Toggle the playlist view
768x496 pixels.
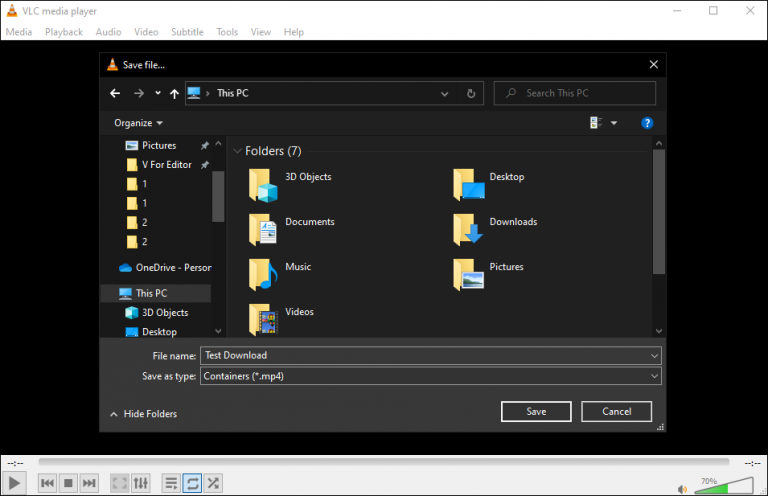pyautogui.click(x=171, y=483)
